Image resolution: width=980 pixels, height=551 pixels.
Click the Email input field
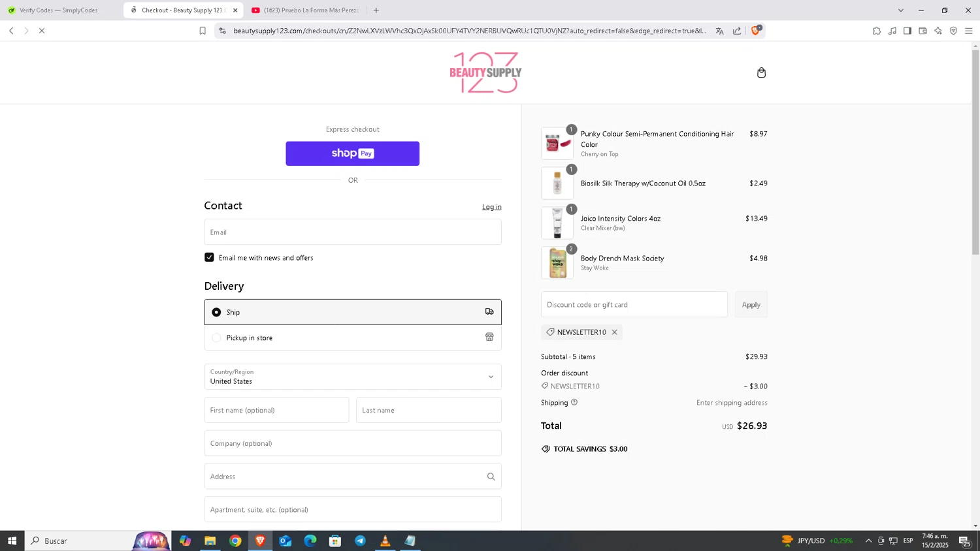coord(353,232)
